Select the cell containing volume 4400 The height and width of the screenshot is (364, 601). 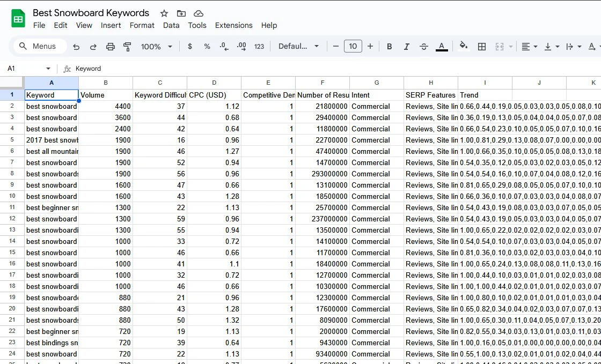(x=106, y=106)
